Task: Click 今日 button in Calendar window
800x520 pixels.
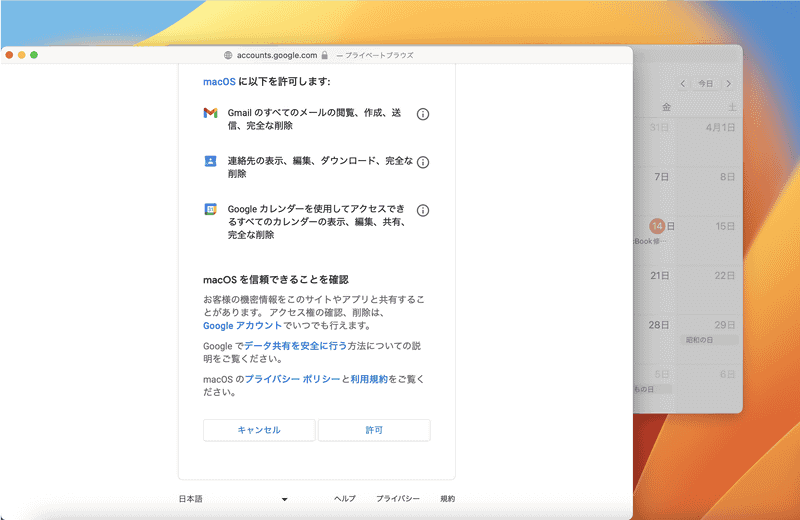Action: click(x=706, y=84)
